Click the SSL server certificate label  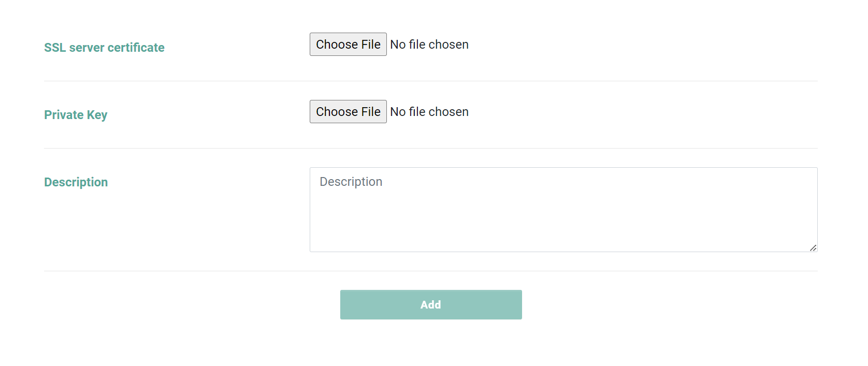coord(104,48)
